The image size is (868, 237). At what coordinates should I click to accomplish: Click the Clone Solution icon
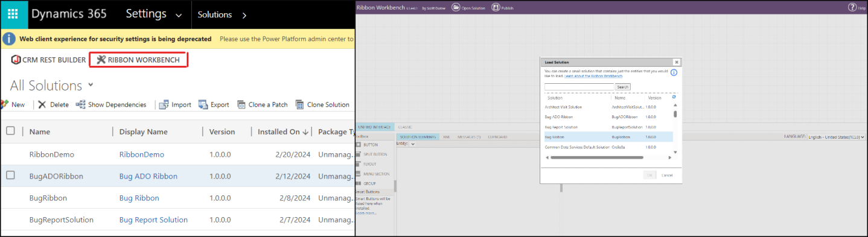[299, 104]
